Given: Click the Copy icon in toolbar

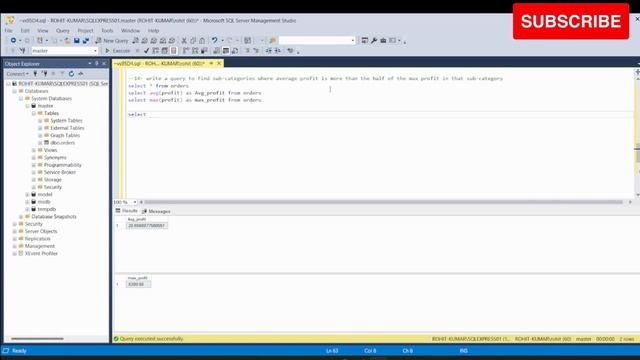Looking at the screenshot, I should (193, 40).
